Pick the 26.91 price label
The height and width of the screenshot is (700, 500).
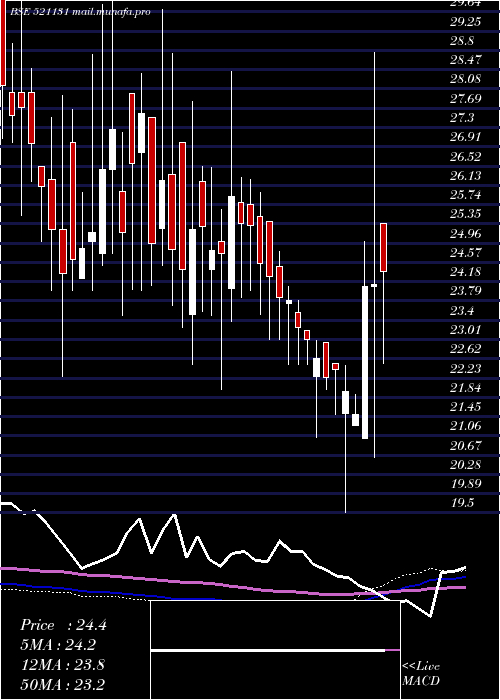click(x=465, y=137)
